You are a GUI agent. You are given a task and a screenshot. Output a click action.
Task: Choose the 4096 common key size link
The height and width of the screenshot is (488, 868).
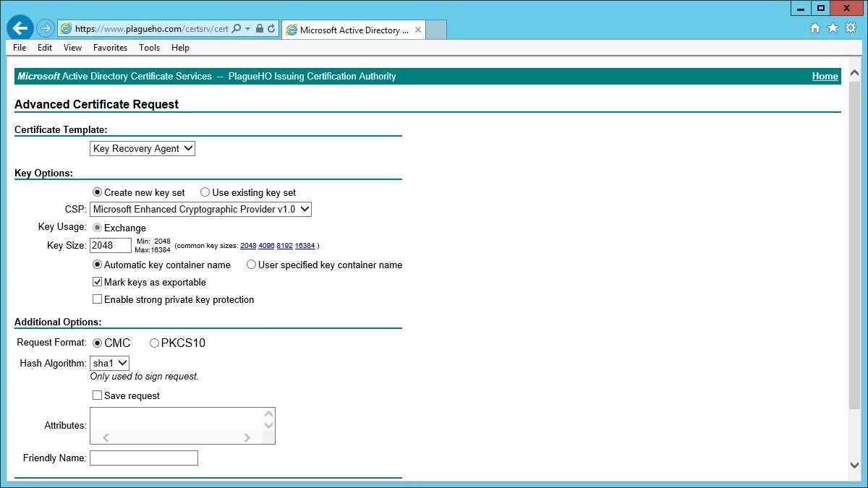pyautogui.click(x=266, y=246)
